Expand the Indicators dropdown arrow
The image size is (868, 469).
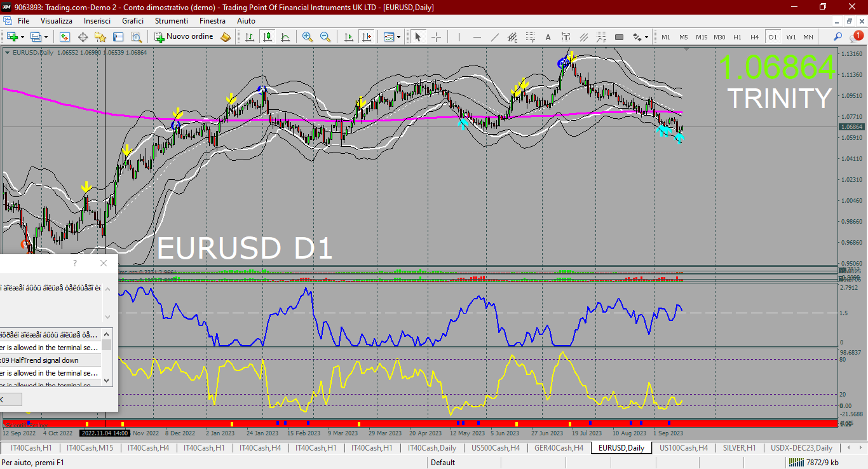pos(399,37)
